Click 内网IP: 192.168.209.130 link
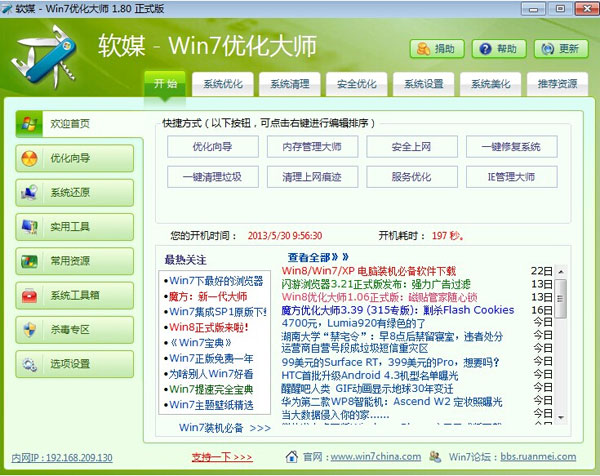 click(62, 458)
